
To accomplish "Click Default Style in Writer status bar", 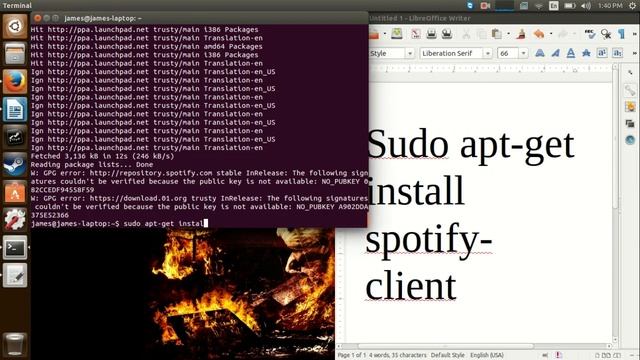I will pos(447,355).
